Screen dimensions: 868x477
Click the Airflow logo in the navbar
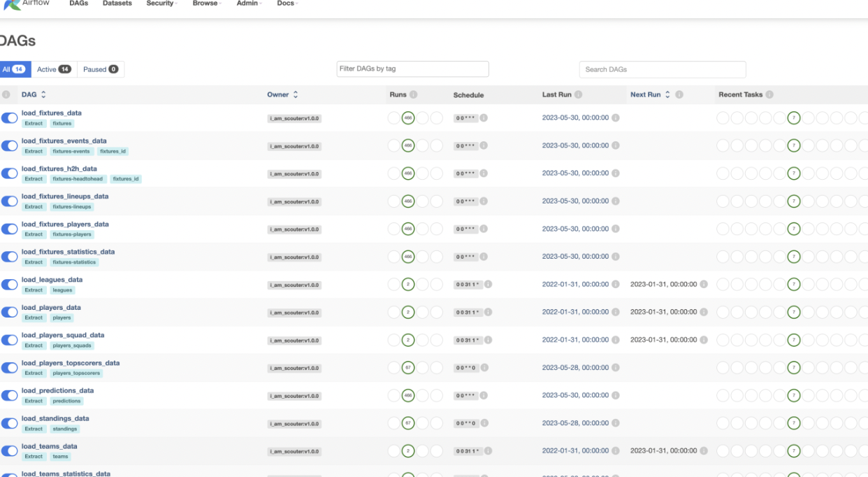click(27, 3)
